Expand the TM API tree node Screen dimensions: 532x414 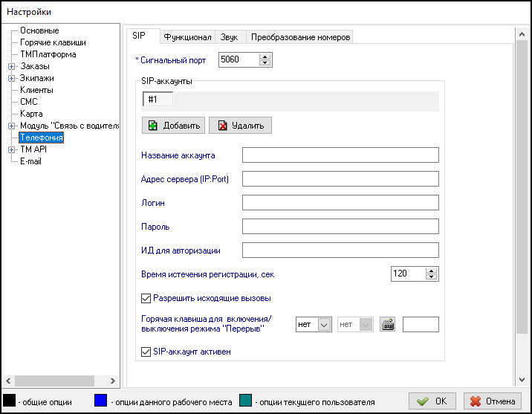(x=11, y=150)
